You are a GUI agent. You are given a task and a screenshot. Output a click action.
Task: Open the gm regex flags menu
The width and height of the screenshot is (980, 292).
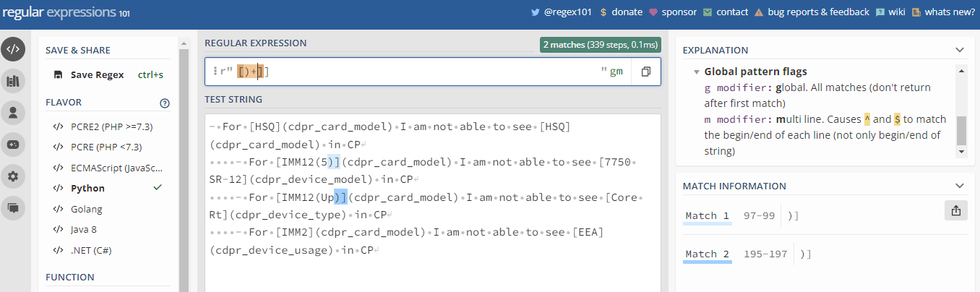(616, 72)
